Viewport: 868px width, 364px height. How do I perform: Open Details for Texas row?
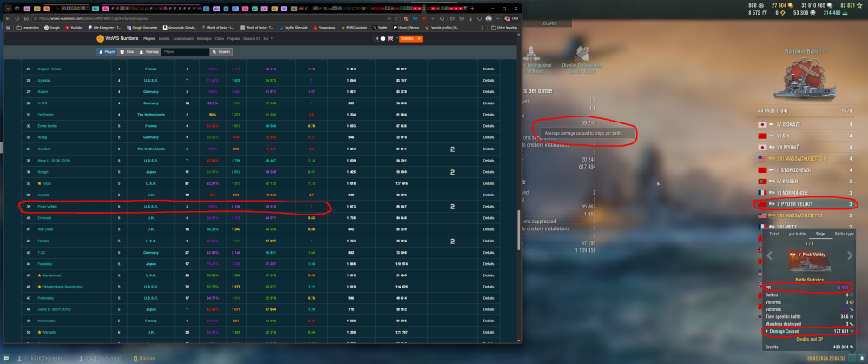coord(488,183)
